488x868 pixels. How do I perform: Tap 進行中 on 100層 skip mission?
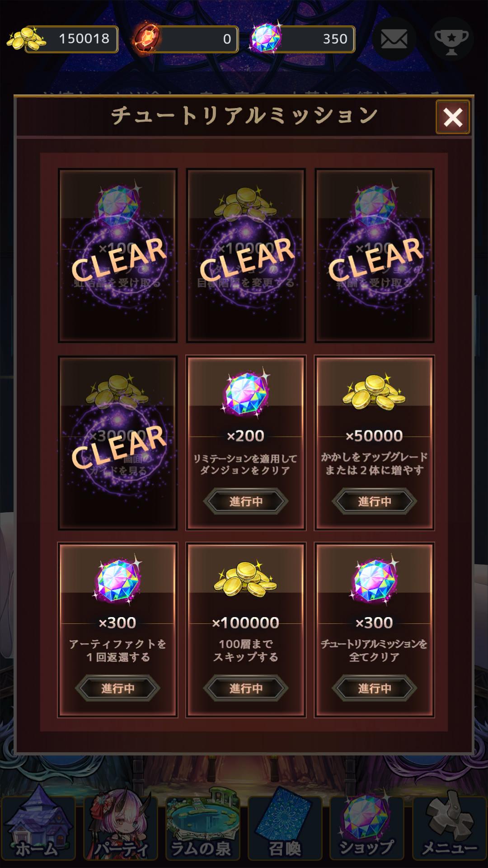click(246, 689)
